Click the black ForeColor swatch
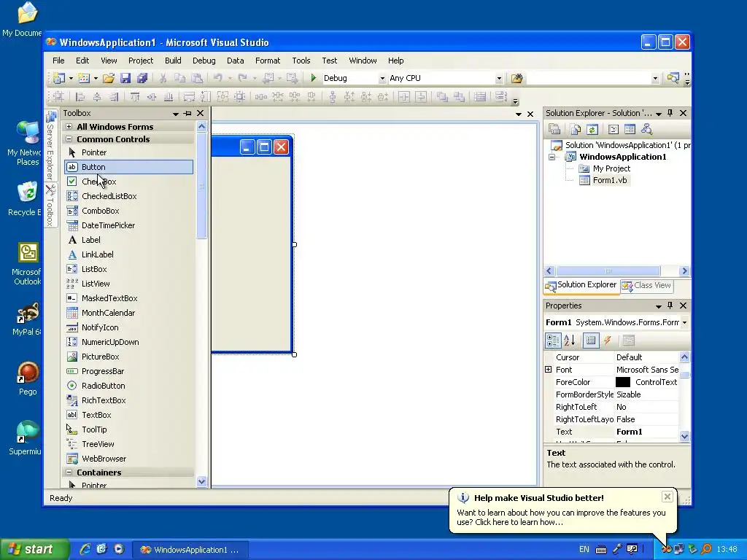 click(x=623, y=382)
